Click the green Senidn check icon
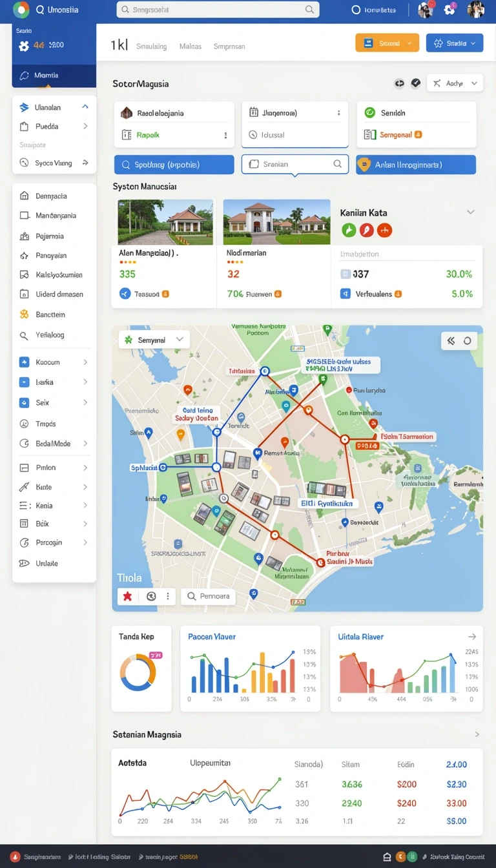The width and height of the screenshot is (496, 868). (x=369, y=112)
